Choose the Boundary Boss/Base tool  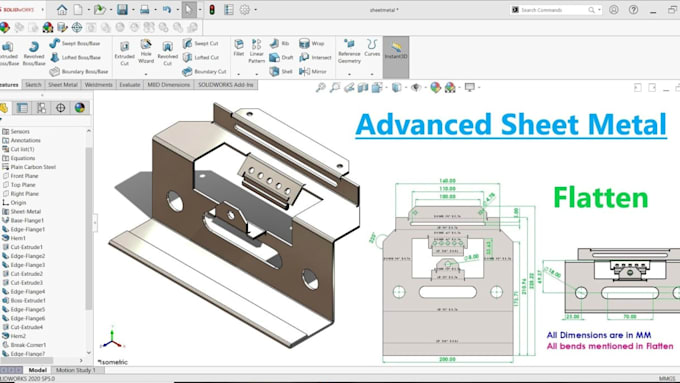click(x=78, y=72)
